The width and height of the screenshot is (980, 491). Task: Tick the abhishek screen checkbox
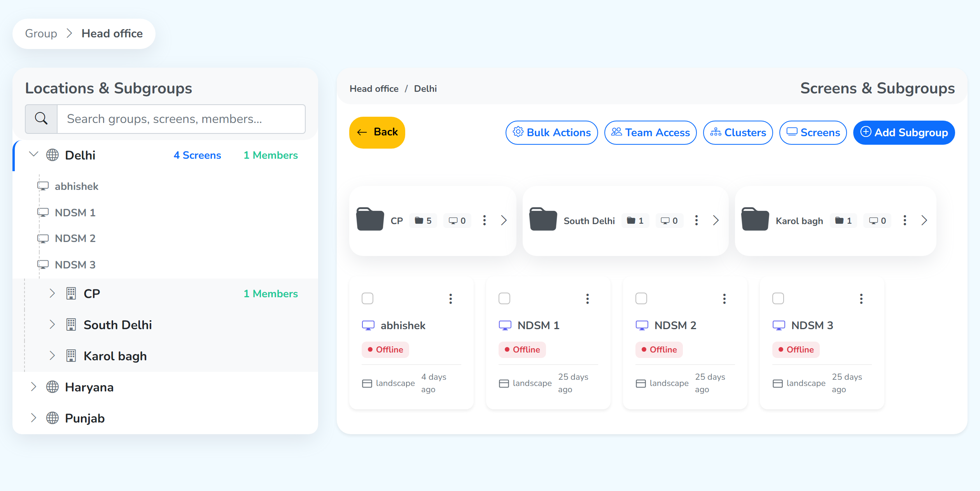(x=367, y=298)
